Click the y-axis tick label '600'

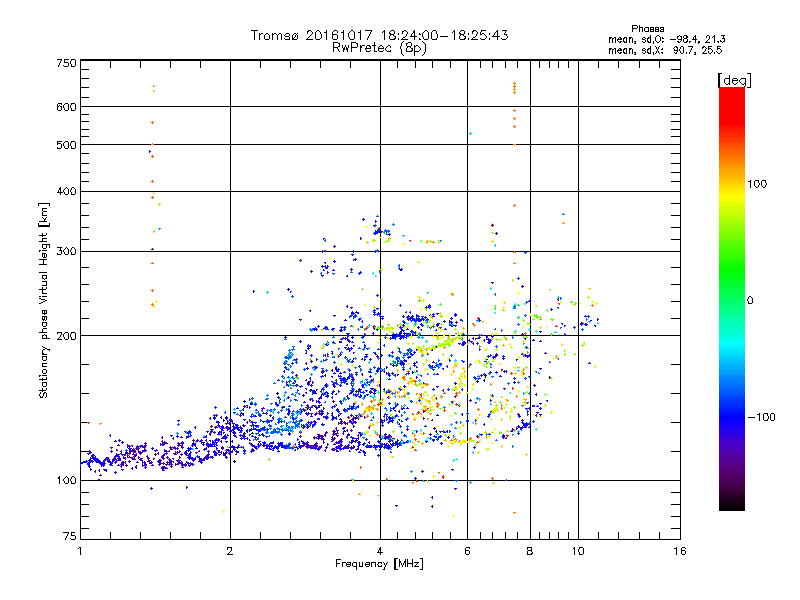(x=66, y=107)
